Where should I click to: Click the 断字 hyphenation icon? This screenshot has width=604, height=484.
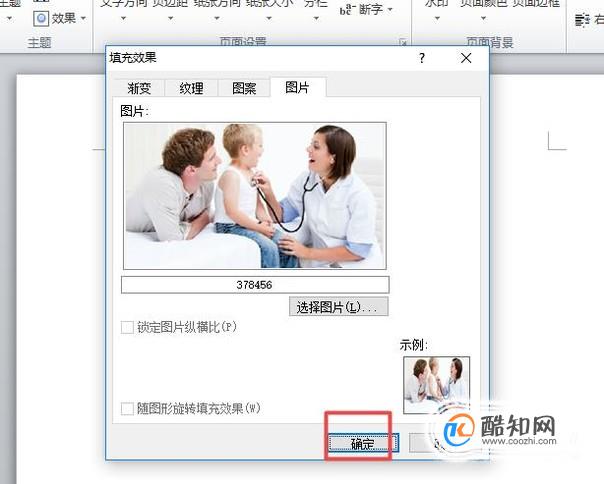click(x=346, y=10)
